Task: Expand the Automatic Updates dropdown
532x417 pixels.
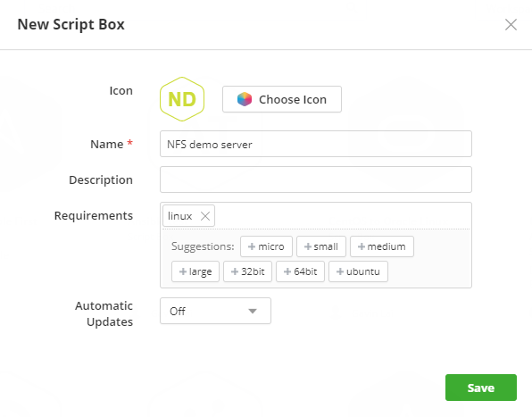Action: click(x=215, y=311)
